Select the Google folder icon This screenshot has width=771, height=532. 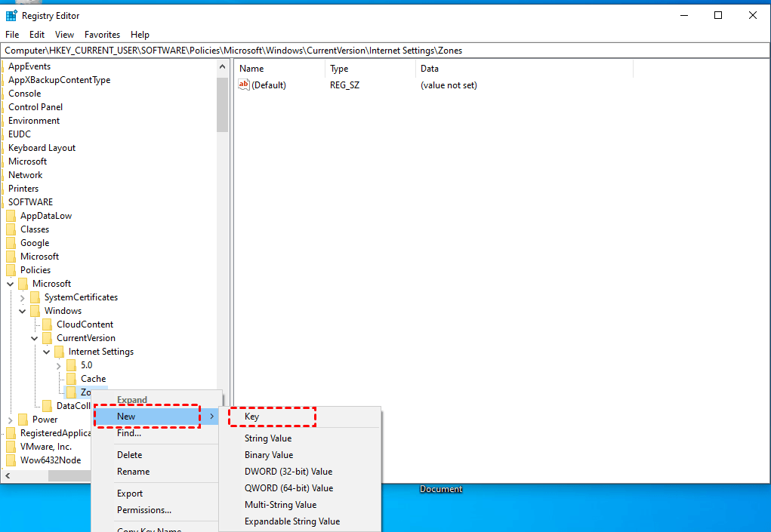tap(11, 243)
